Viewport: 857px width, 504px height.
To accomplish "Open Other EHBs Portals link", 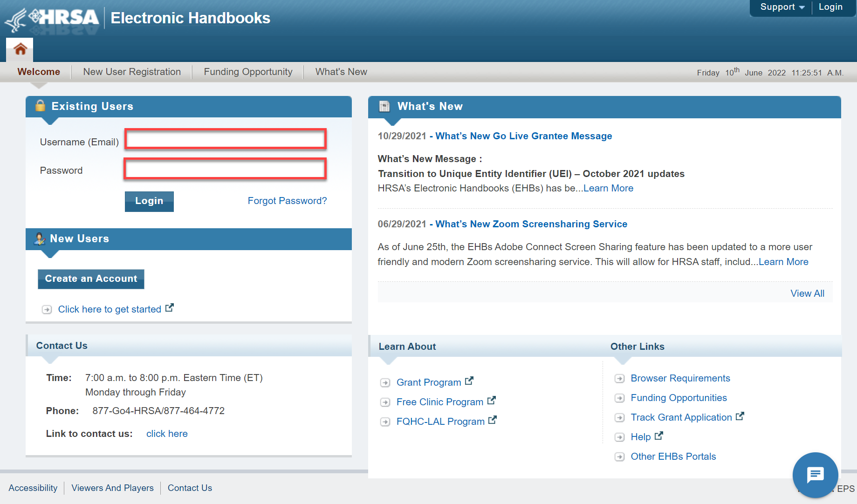I will (673, 456).
